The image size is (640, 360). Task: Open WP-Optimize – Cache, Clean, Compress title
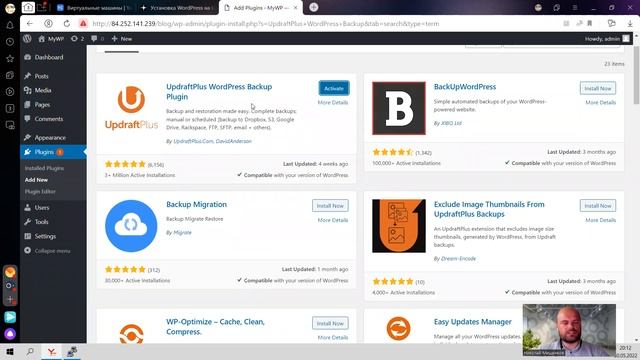click(x=215, y=327)
